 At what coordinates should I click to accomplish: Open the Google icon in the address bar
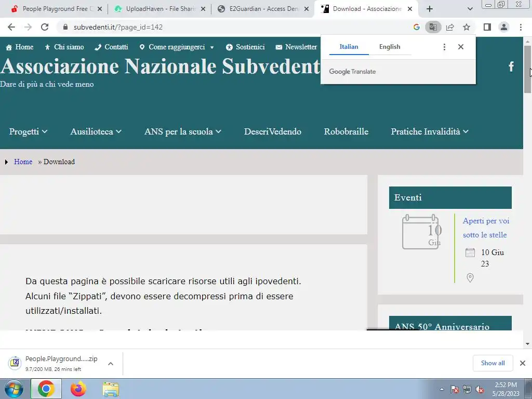(x=417, y=27)
